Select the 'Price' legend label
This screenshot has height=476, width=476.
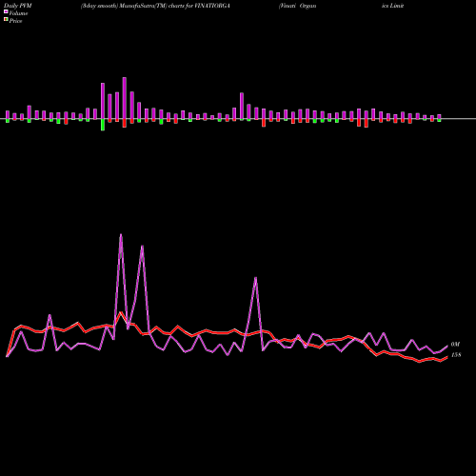point(15,21)
